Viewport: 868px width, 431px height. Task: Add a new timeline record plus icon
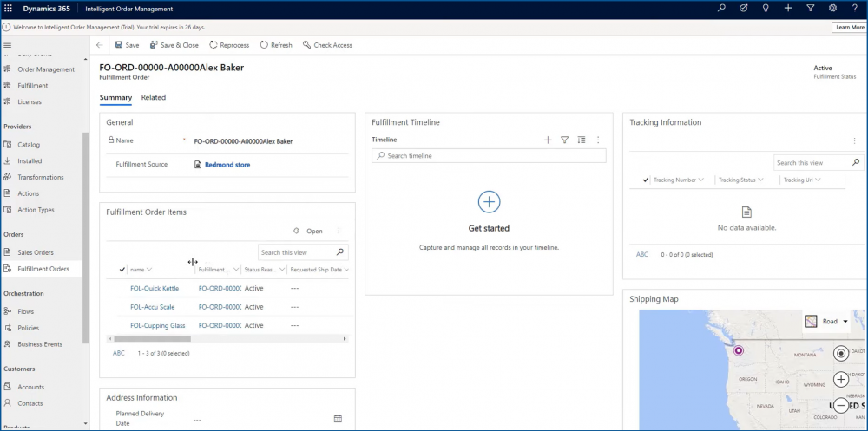point(548,140)
